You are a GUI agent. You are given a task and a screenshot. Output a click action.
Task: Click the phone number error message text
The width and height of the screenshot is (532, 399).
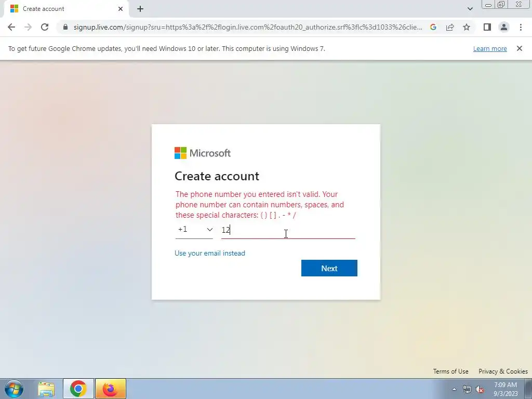(260, 205)
